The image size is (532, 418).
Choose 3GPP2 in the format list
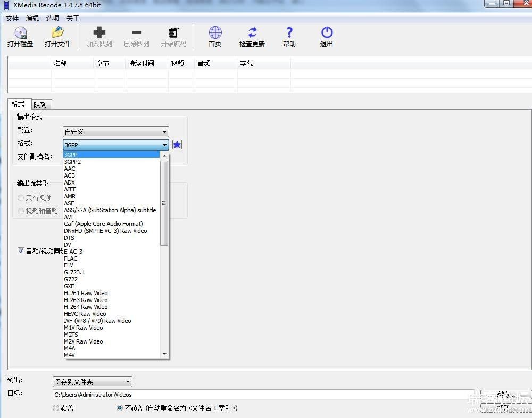pos(111,162)
